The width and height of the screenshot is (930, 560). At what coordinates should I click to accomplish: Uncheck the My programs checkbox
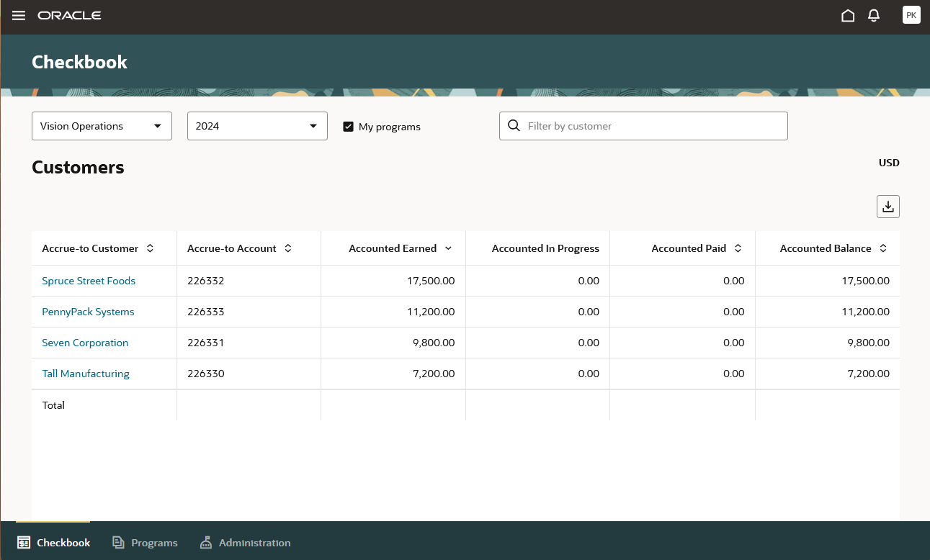coord(349,126)
